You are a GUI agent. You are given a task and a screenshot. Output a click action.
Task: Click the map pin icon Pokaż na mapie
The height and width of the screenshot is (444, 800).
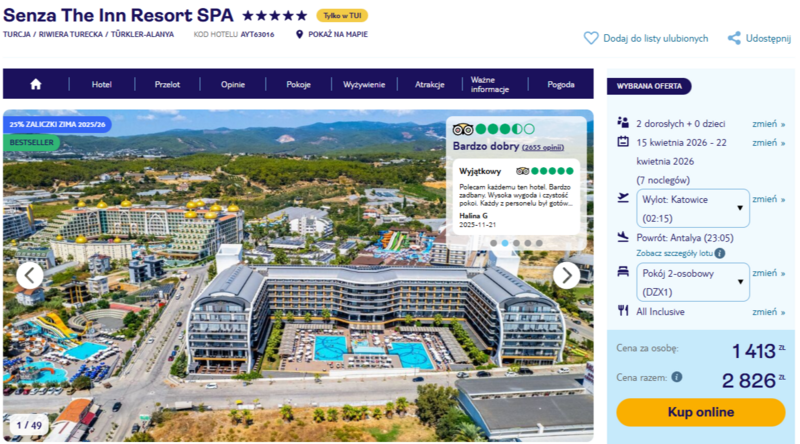point(299,34)
